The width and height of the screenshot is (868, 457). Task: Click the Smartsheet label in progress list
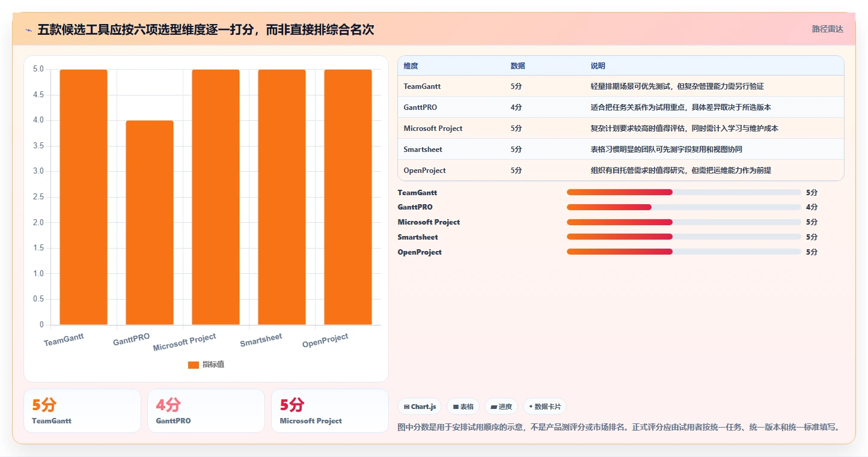[418, 237]
